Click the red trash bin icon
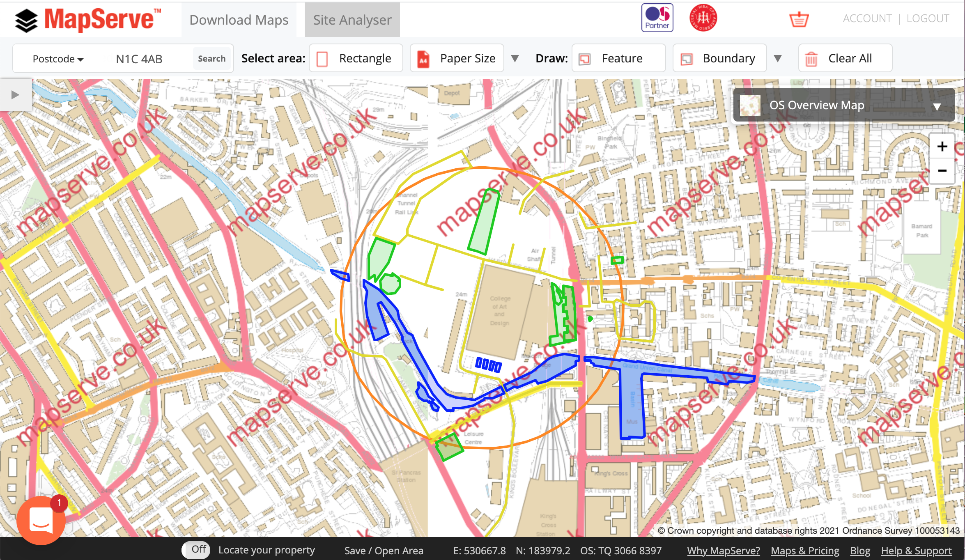 (x=811, y=59)
